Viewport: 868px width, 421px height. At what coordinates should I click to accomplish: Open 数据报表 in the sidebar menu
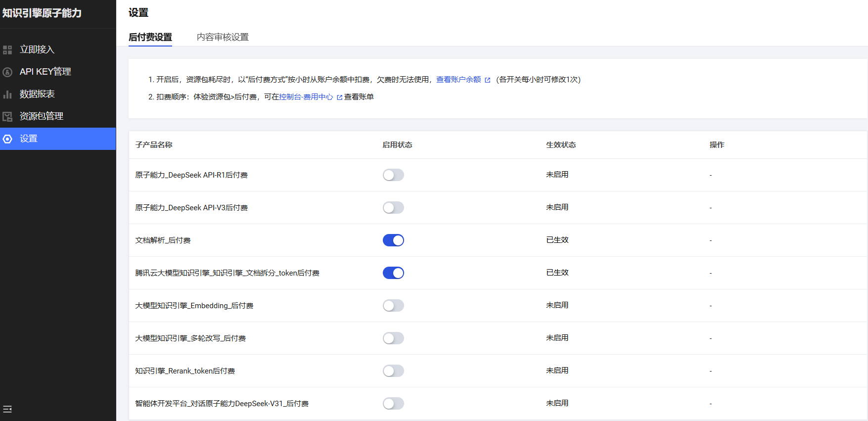tap(37, 94)
